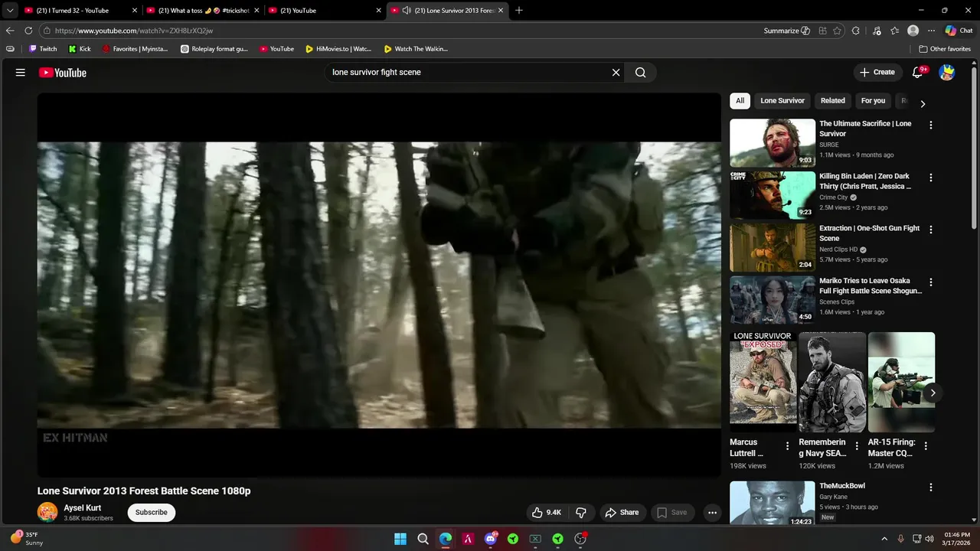
Task: Open The Ultimate Sacrifice video thumbnail
Action: click(773, 143)
